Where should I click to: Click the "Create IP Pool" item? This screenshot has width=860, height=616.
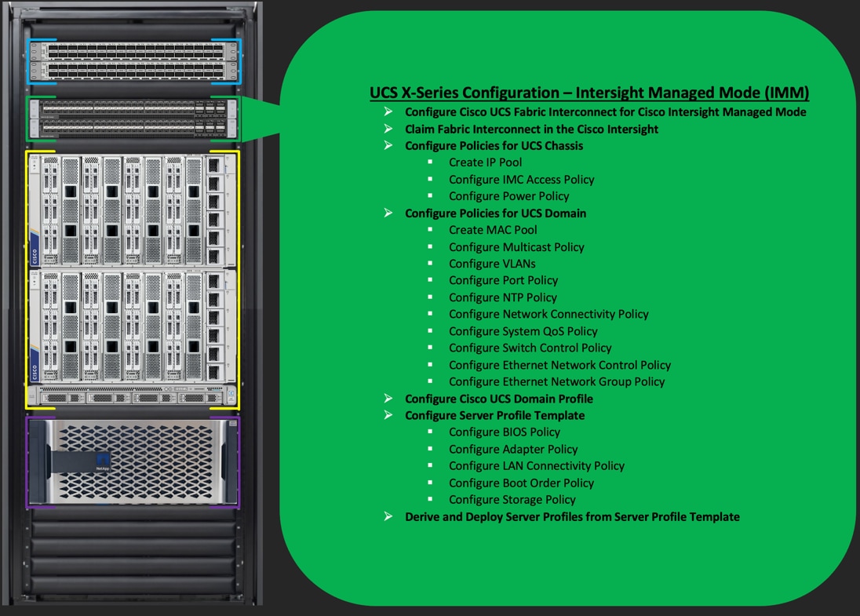pyautogui.click(x=485, y=162)
